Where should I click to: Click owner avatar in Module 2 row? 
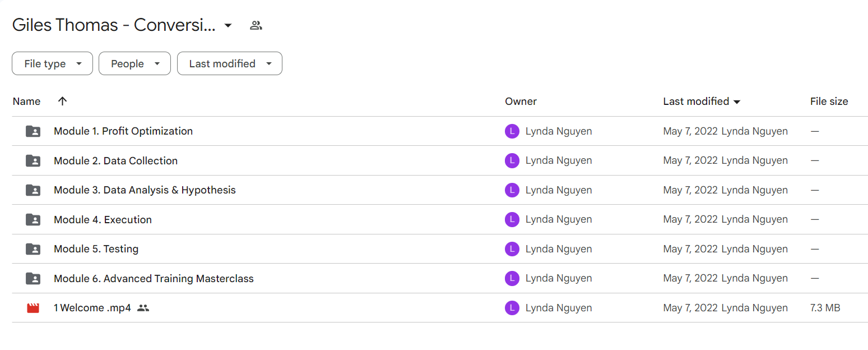[512, 161]
